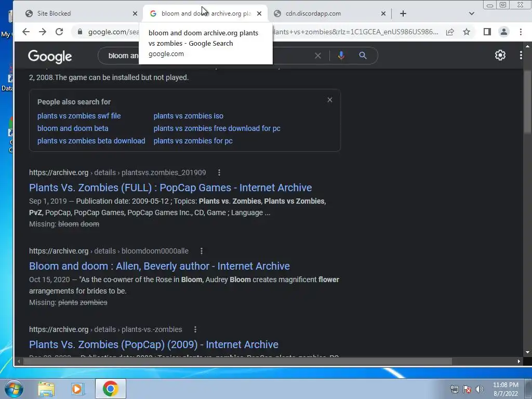Go forward to the next page
The image size is (532, 399).
tap(43, 32)
